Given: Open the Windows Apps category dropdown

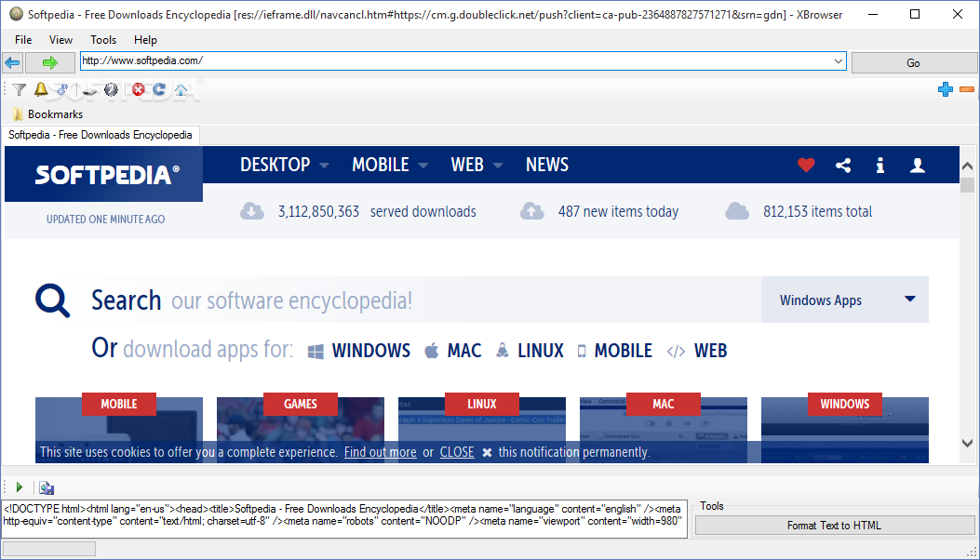Looking at the screenshot, I should (845, 300).
